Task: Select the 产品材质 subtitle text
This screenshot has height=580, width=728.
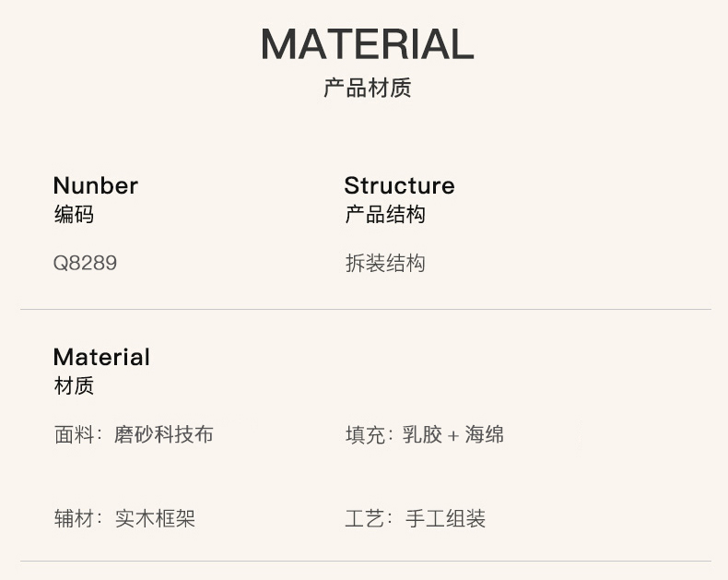Action: (367, 89)
